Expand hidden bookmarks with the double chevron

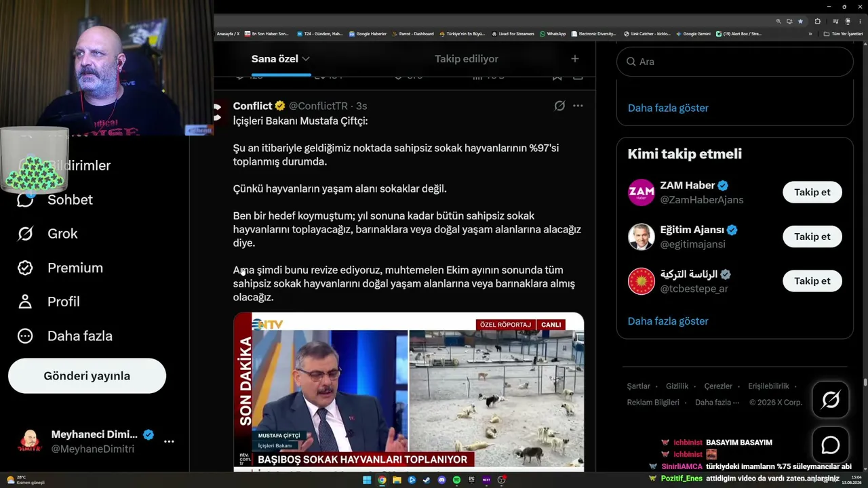pyautogui.click(x=810, y=34)
